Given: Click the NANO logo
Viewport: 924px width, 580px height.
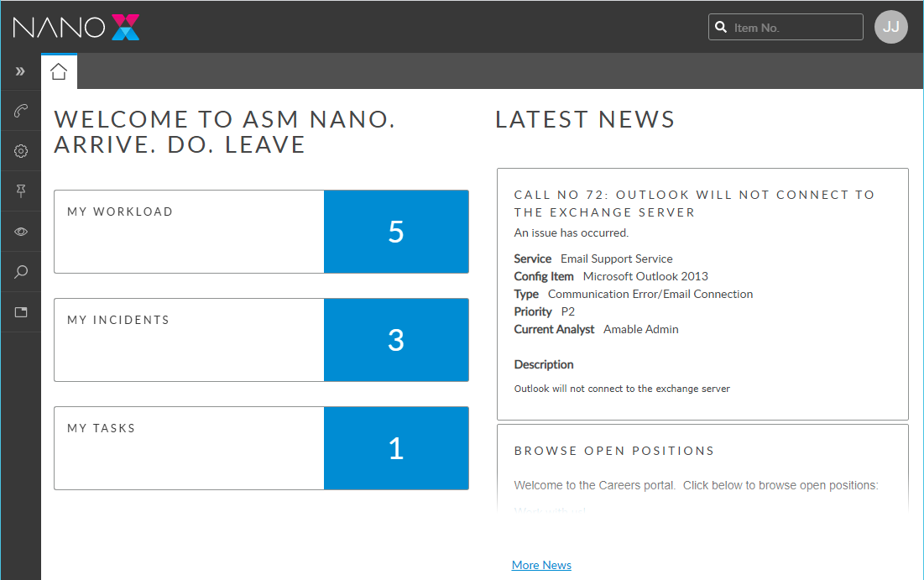Looking at the screenshot, I should pyautogui.click(x=76, y=28).
